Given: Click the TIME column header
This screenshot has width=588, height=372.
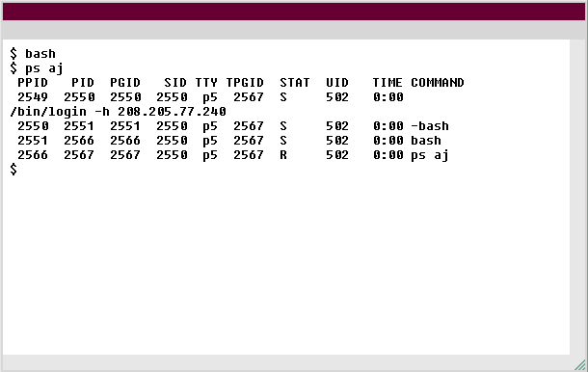Looking at the screenshot, I should [x=388, y=83].
